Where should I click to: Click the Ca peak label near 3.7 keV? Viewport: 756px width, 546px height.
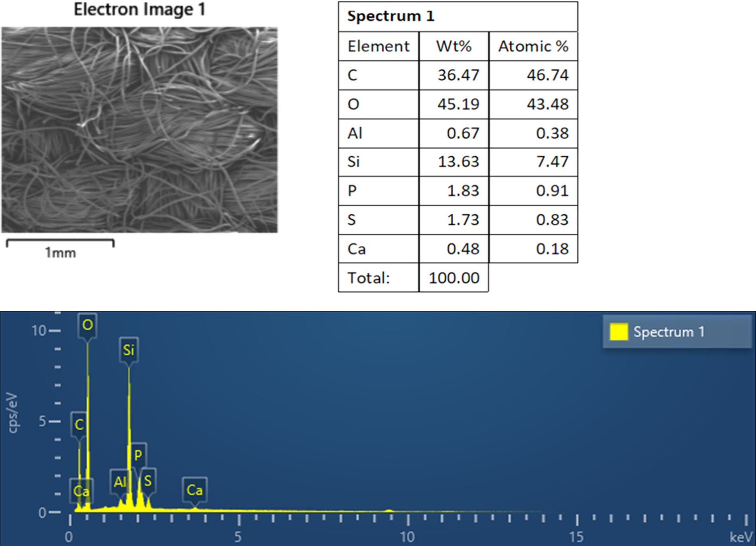pyautogui.click(x=194, y=490)
